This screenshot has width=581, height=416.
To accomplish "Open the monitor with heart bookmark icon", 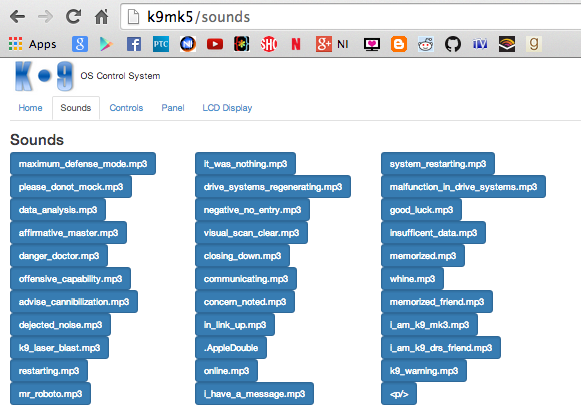I will (372, 44).
